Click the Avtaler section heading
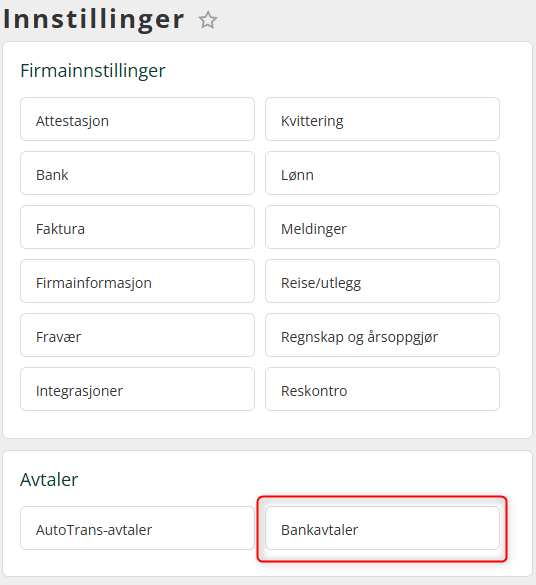This screenshot has height=585, width=536. [49, 479]
